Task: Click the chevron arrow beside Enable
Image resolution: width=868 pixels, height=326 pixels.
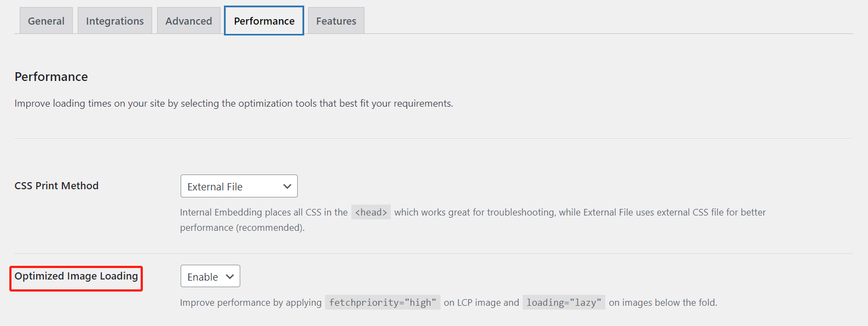Action: tap(230, 277)
